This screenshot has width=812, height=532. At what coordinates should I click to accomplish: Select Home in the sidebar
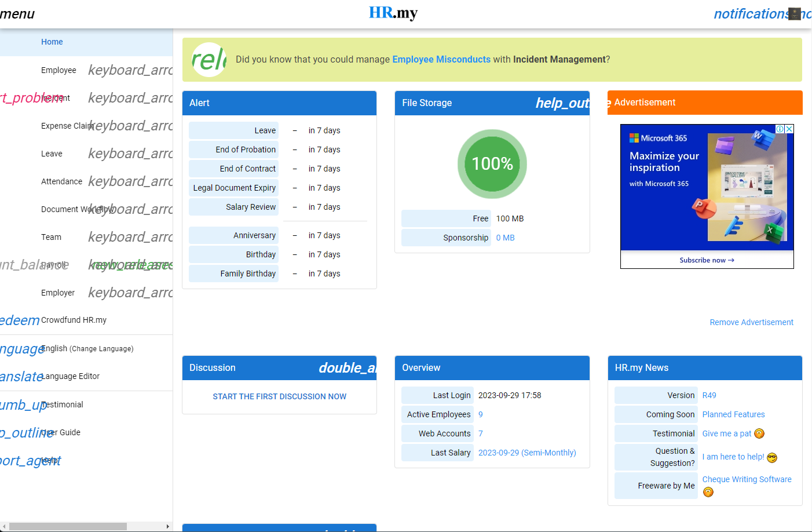point(52,42)
